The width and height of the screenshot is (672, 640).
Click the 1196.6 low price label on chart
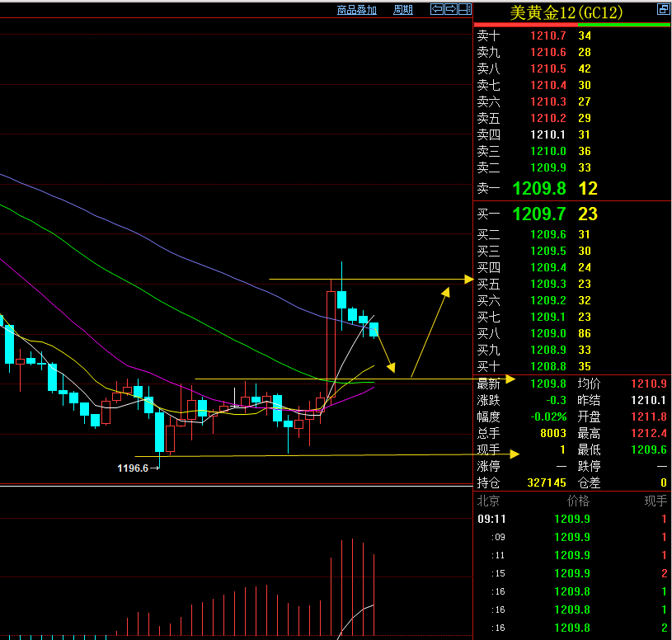tap(133, 468)
